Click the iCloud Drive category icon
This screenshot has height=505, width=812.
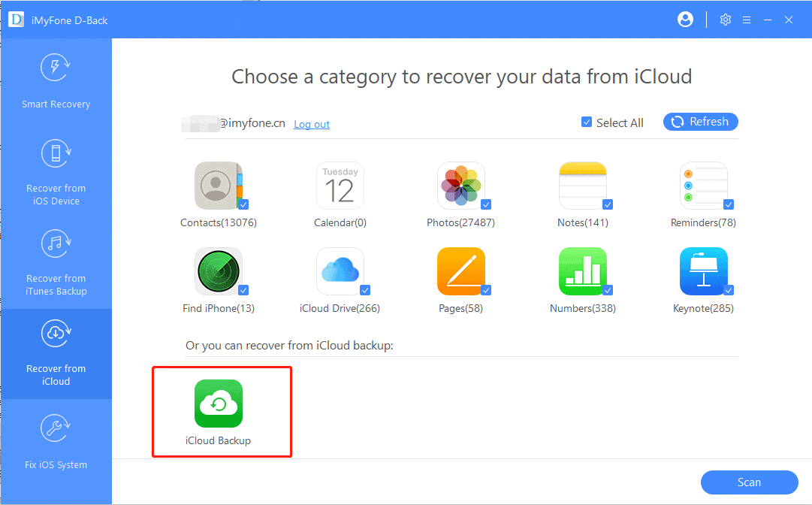[340, 271]
